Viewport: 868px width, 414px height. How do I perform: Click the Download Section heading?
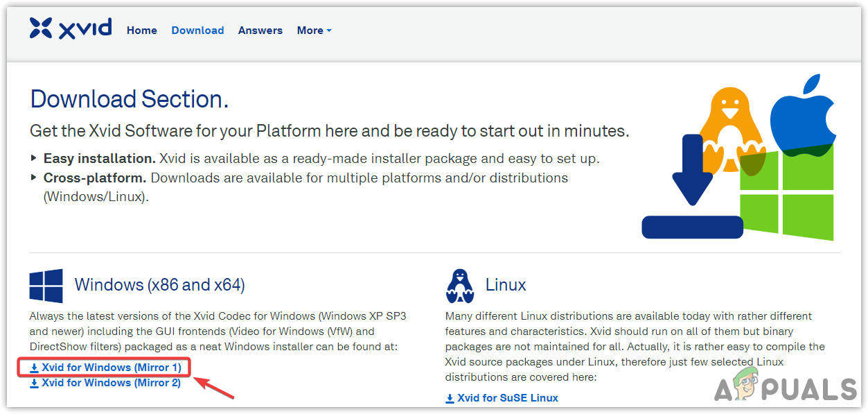tap(129, 100)
